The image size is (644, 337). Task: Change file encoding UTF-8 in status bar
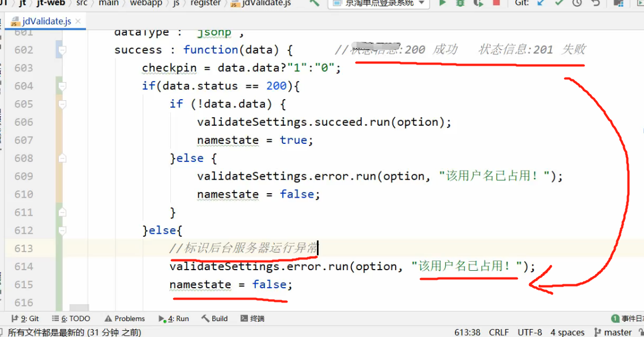click(530, 332)
